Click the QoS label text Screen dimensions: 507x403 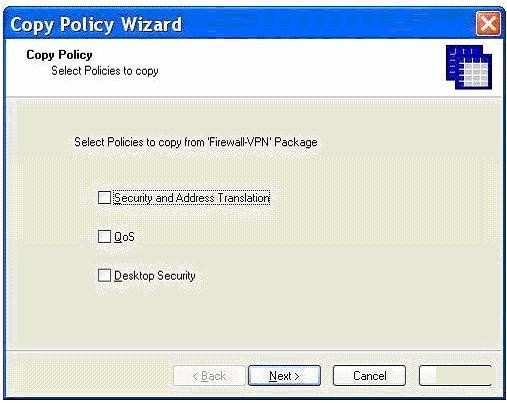pyautogui.click(x=124, y=237)
